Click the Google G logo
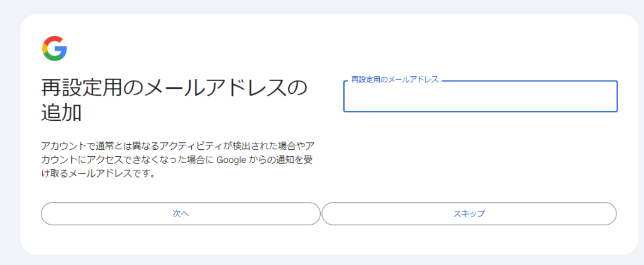This screenshot has width=644, height=265. tap(55, 48)
